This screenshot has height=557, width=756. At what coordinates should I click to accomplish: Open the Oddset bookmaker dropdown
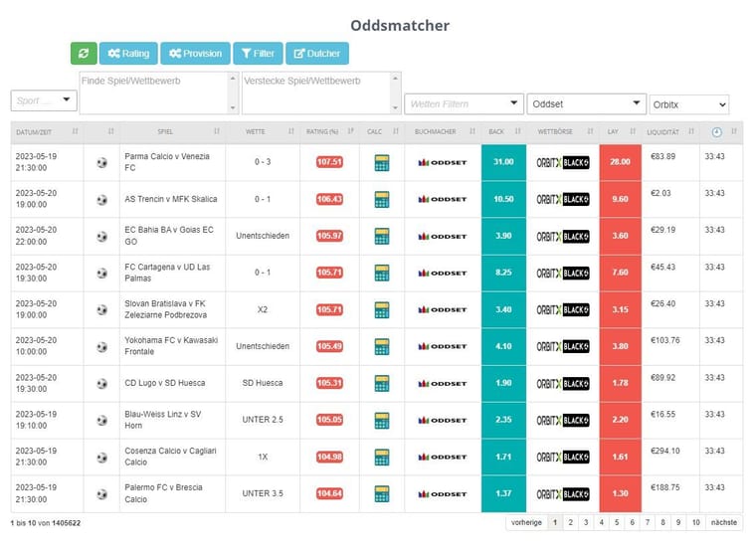click(586, 103)
